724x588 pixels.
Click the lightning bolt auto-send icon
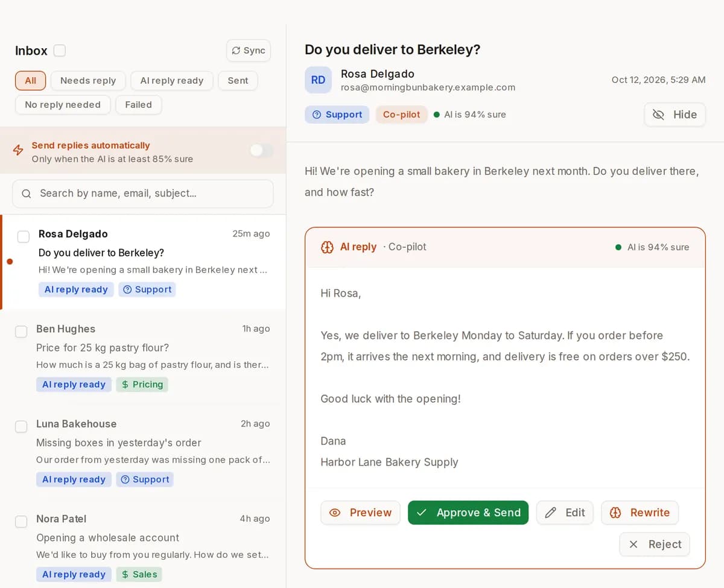19,150
